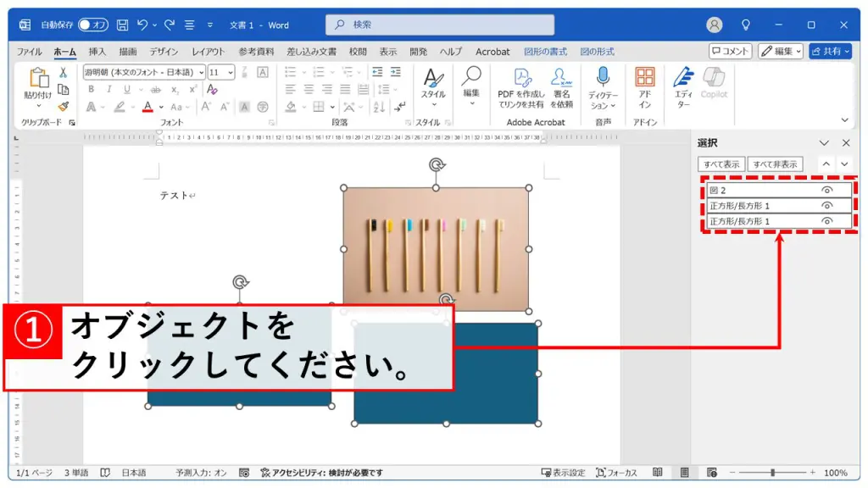Open the font name dropdown 游明朝
Image resolution: width=868 pixels, height=488 pixels.
[x=200, y=73]
